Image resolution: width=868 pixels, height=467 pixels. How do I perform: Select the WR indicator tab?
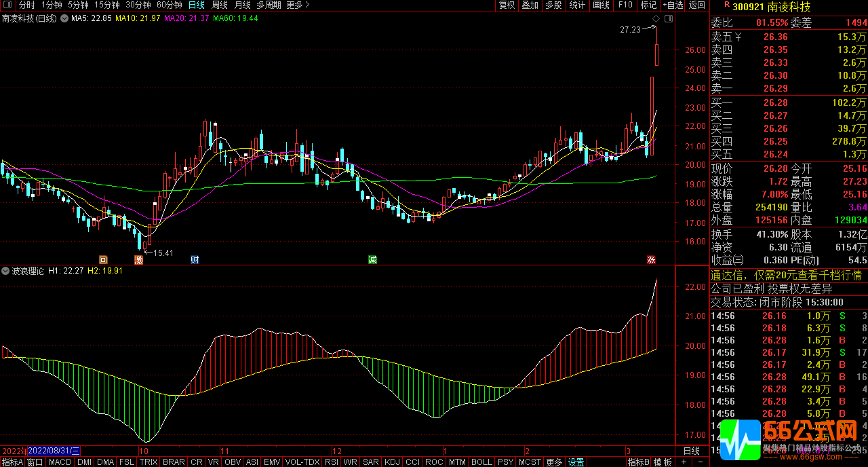pyautogui.click(x=351, y=462)
